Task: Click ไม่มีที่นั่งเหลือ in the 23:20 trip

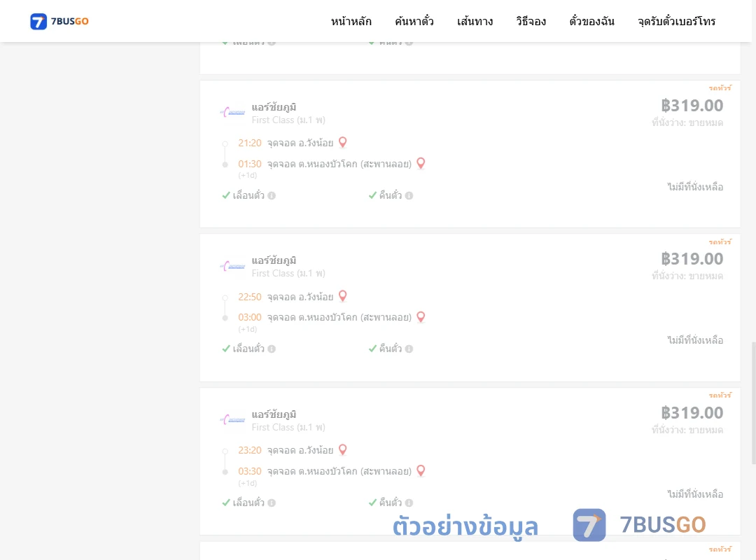Action: click(x=695, y=494)
